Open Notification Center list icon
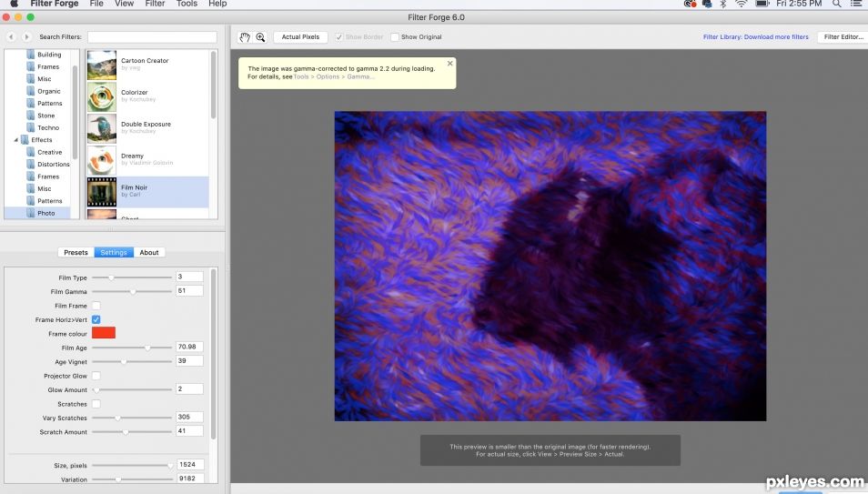The image size is (868, 494). (856, 4)
